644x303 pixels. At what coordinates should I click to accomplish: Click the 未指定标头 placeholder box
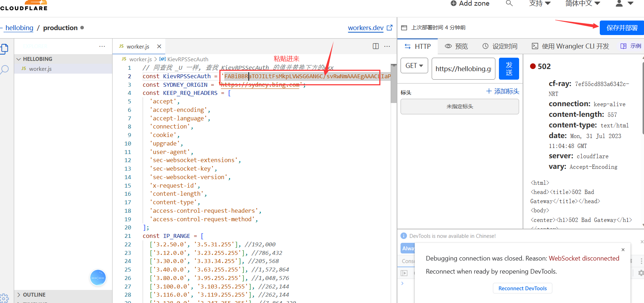460,107
